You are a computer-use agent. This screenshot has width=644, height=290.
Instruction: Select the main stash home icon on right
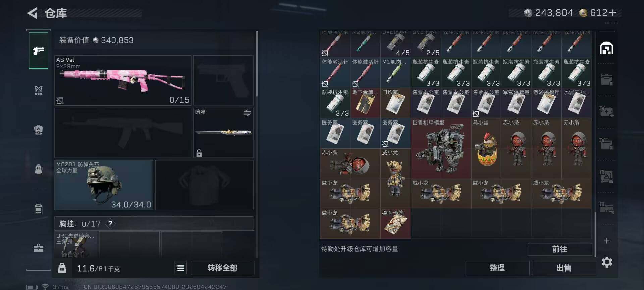pyautogui.click(x=606, y=48)
